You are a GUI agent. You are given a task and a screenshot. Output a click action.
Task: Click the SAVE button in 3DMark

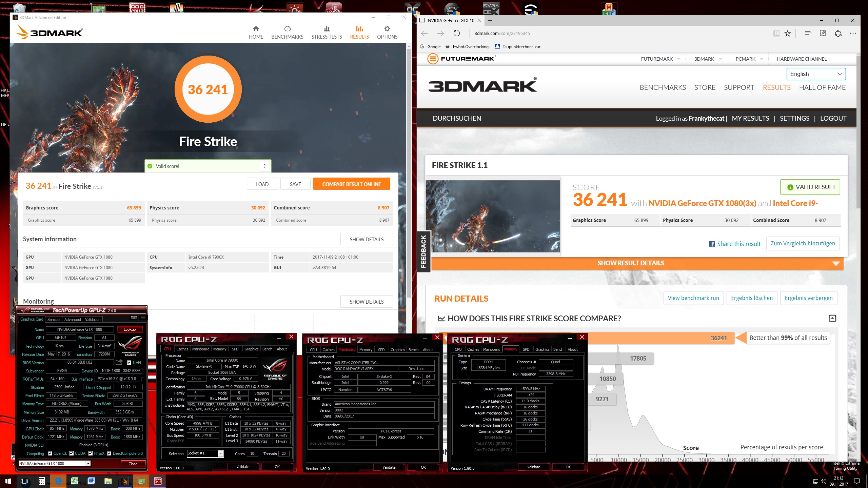point(295,184)
